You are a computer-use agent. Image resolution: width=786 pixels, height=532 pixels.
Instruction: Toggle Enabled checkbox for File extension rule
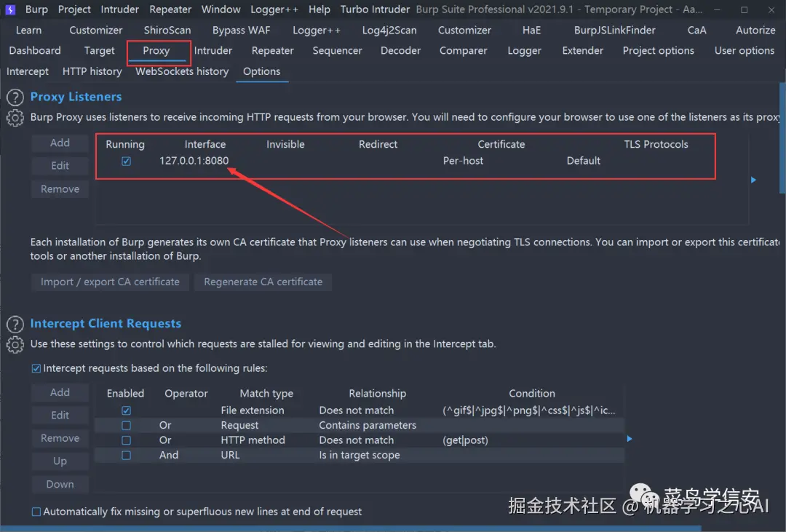(127, 410)
